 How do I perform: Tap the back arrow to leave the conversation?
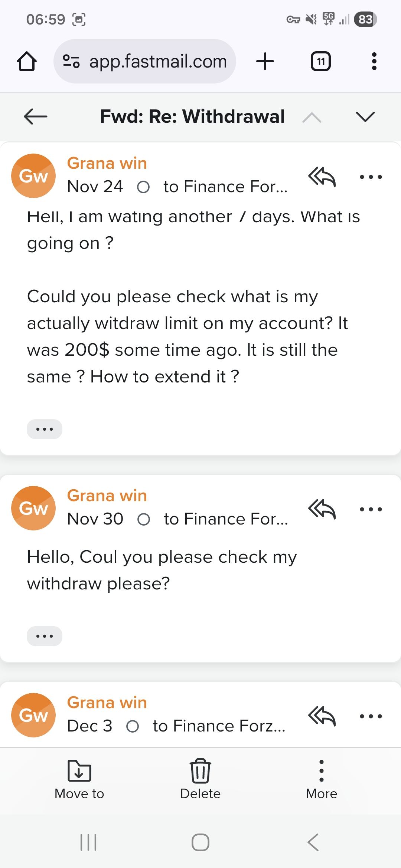(35, 116)
